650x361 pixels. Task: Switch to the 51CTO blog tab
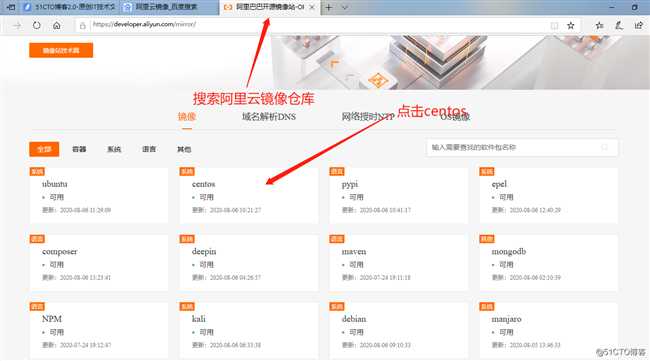[70, 7]
